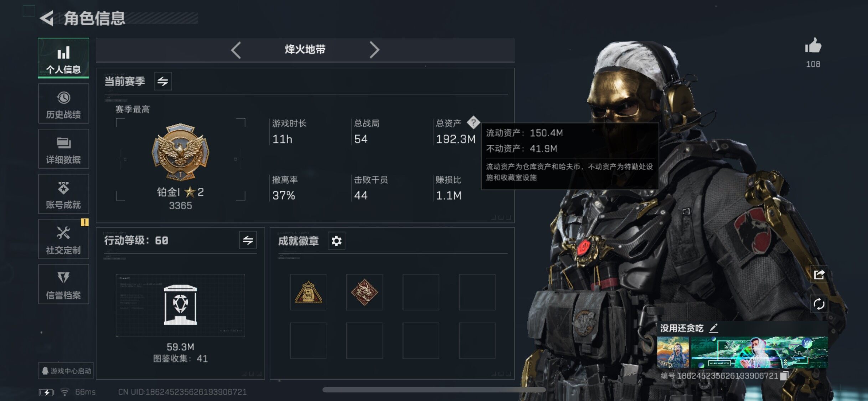The height and width of the screenshot is (401, 868).
Task: Open 信誉档案 reputation profile
Action: click(x=63, y=284)
